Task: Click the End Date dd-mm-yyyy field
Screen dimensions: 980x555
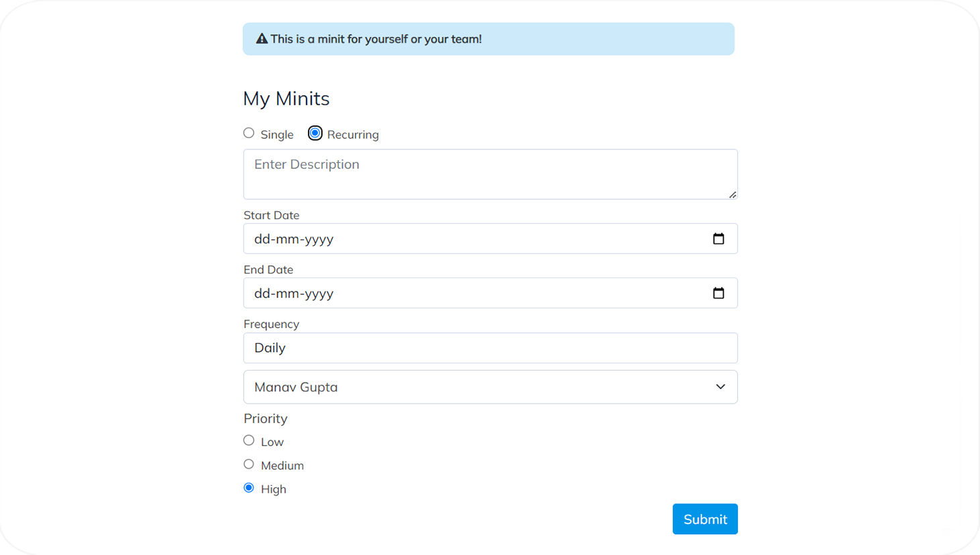Action: click(470, 293)
